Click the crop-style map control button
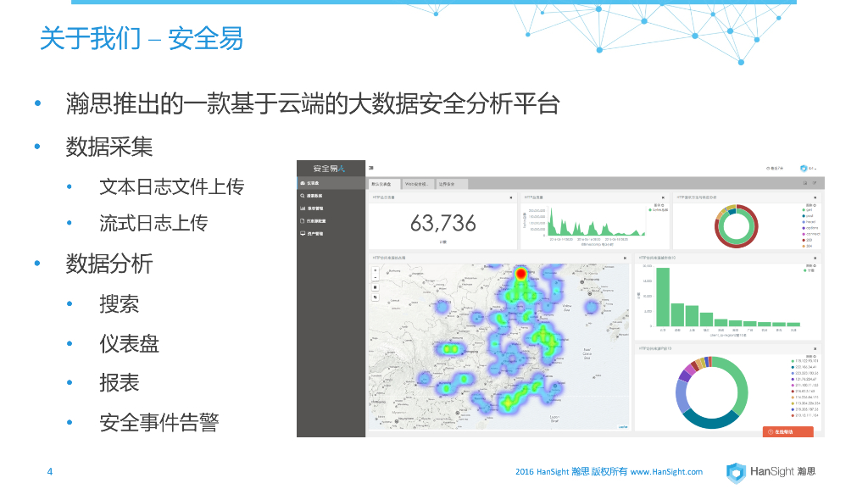The height and width of the screenshot is (489, 868). [x=376, y=297]
